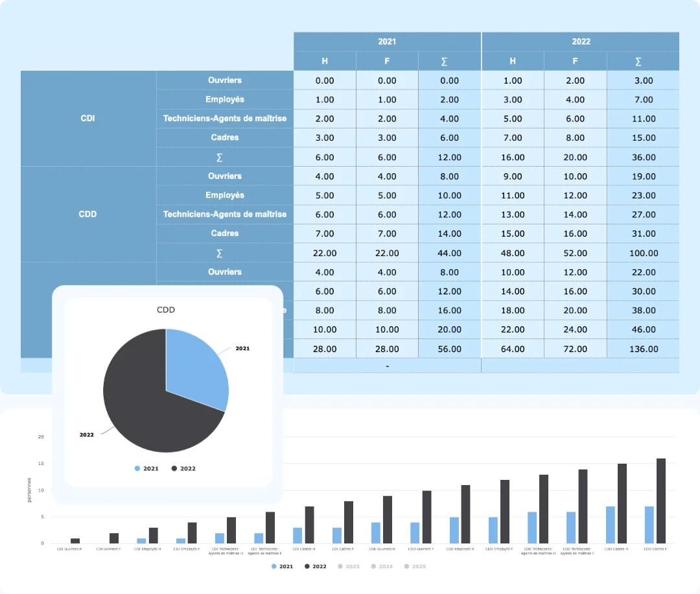Toggle the 2021 series in bar chart legend
The width and height of the screenshot is (700, 594).
[282, 566]
